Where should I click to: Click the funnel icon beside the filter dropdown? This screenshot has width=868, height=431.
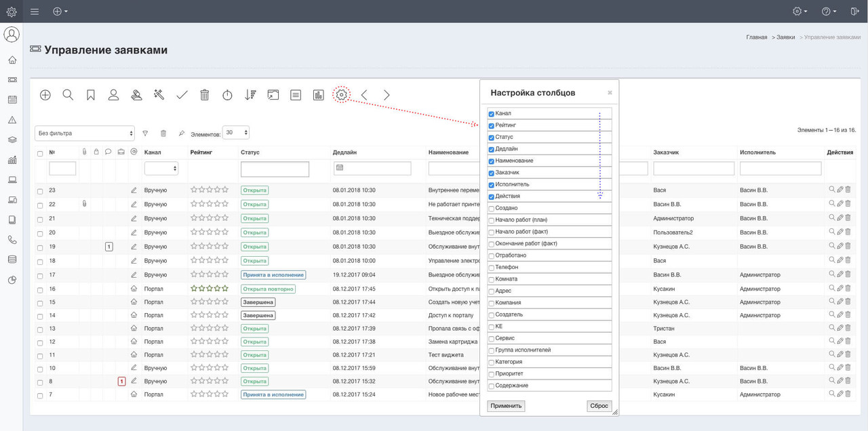tap(145, 134)
